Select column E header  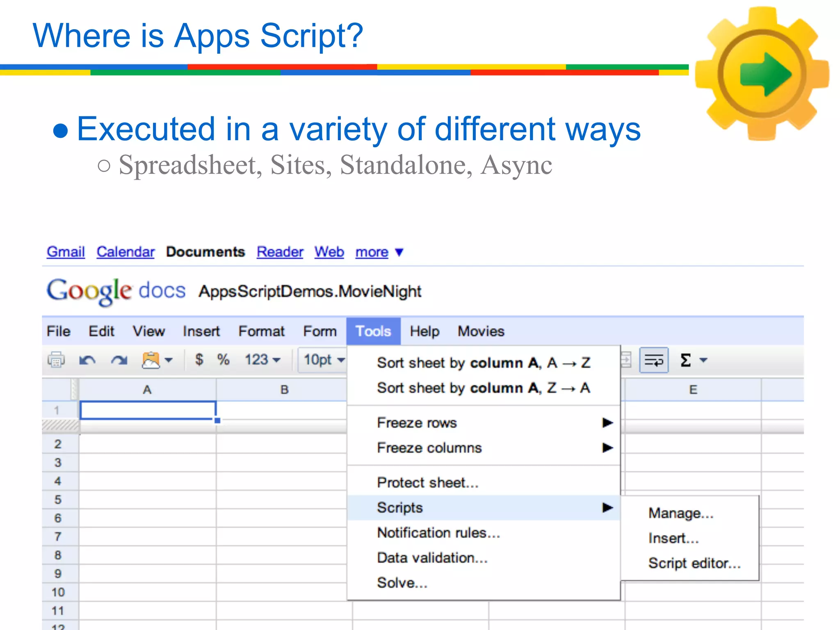coord(693,390)
